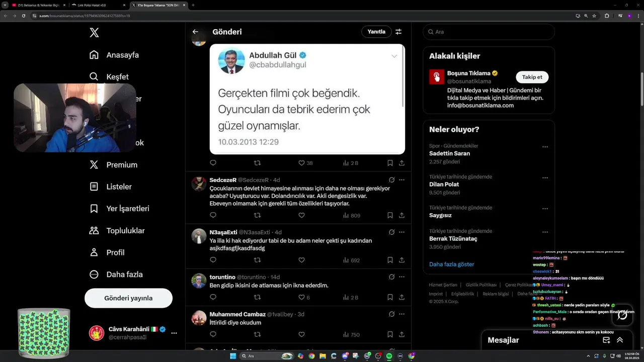Open the Abdullah Gül tweet image
Screen dimensions: 644x362
point(307,99)
